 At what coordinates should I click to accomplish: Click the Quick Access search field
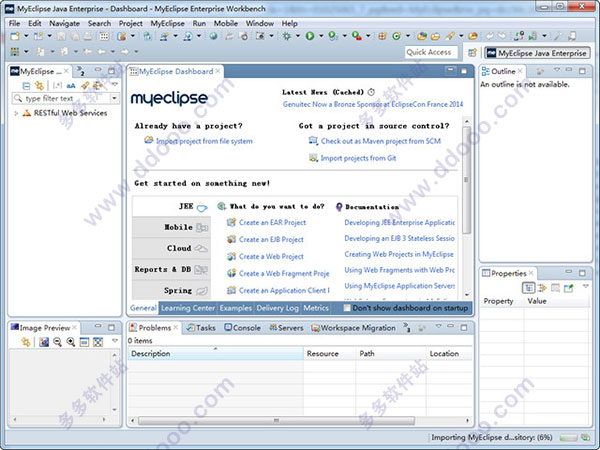pyautogui.click(x=431, y=52)
